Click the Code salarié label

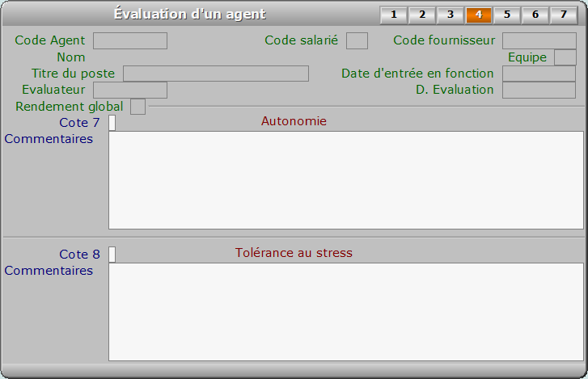(301, 40)
